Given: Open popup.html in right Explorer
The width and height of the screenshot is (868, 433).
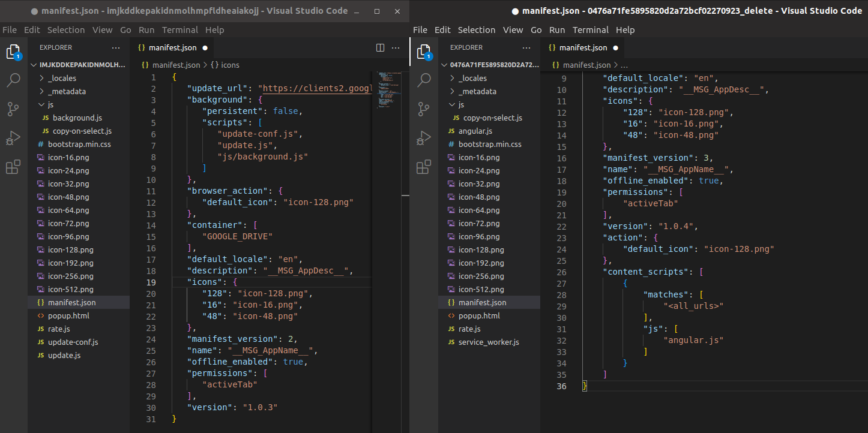Looking at the screenshot, I should click(x=489, y=315).
